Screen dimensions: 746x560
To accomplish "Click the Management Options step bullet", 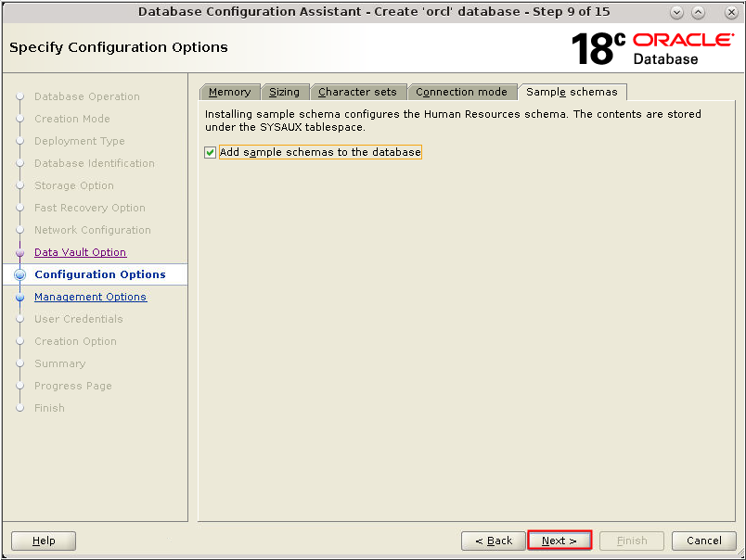I will tap(20, 297).
